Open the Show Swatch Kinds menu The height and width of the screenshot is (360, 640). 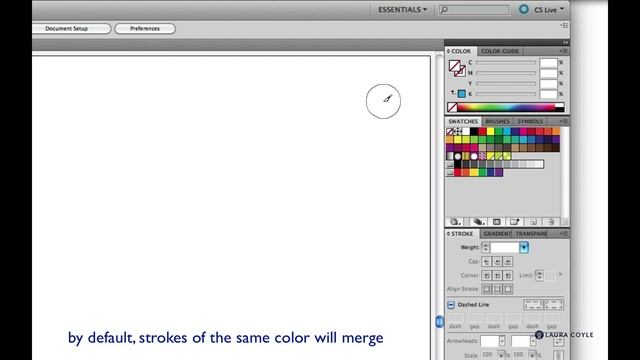pos(478,222)
